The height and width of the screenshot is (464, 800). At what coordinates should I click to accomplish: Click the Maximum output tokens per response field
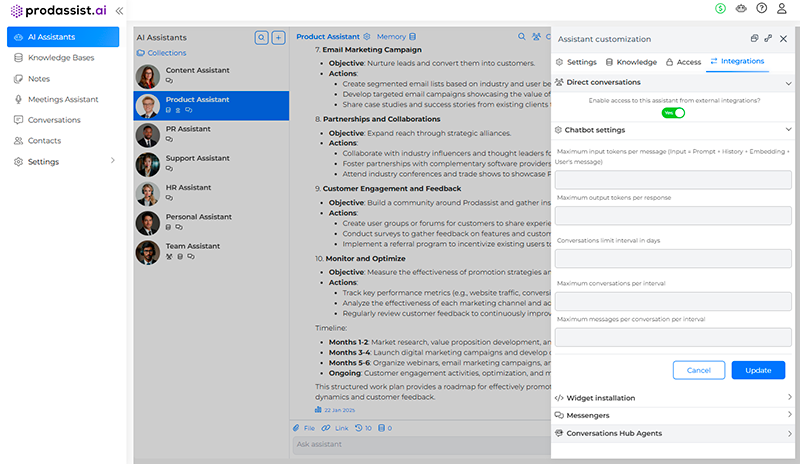tap(673, 215)
